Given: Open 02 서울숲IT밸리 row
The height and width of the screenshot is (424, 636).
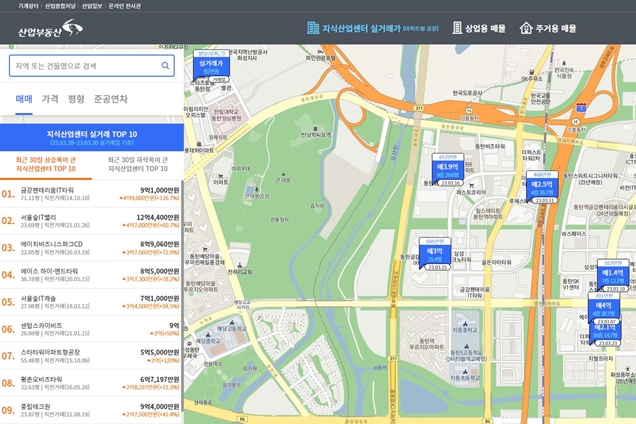Looking at the screenshot, I should [90, 221].
